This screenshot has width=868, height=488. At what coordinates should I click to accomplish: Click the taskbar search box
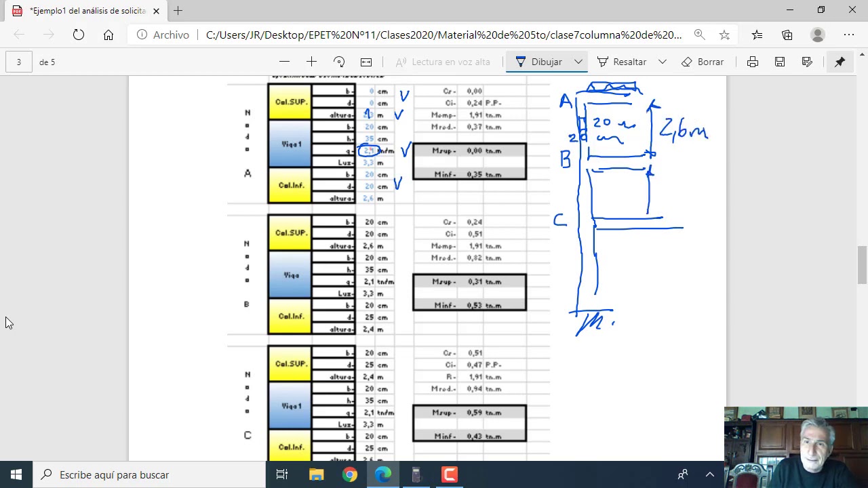149,474
